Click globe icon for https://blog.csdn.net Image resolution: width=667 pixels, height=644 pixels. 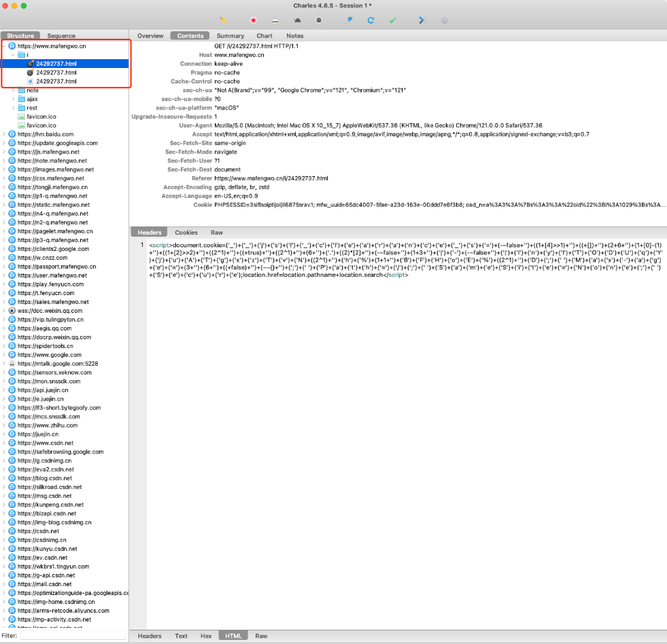pyautogui.click(x=12, y=478)
